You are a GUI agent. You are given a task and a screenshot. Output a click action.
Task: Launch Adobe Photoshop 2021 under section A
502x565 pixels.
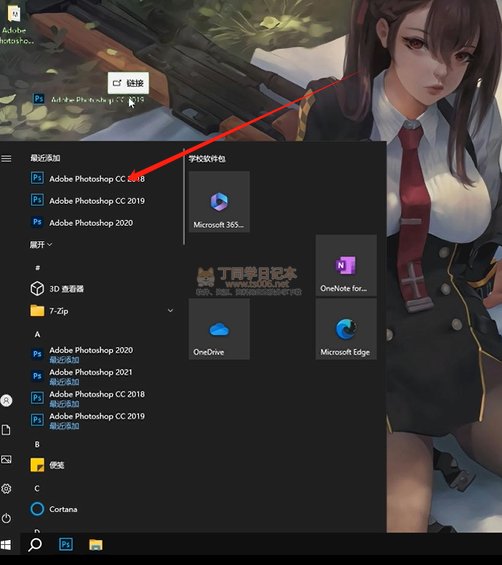[81, 376]
